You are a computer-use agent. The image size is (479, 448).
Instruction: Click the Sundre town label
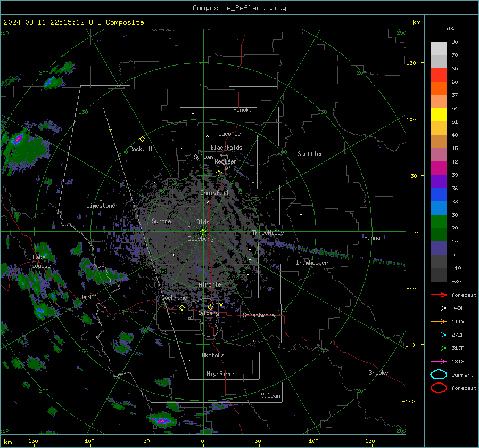[161, 221]
